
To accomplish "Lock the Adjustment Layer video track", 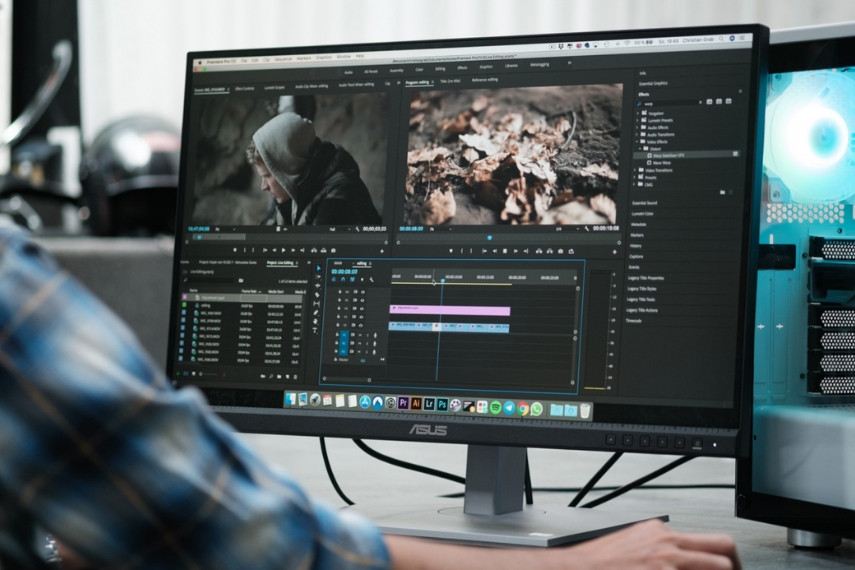I will 339,308.
